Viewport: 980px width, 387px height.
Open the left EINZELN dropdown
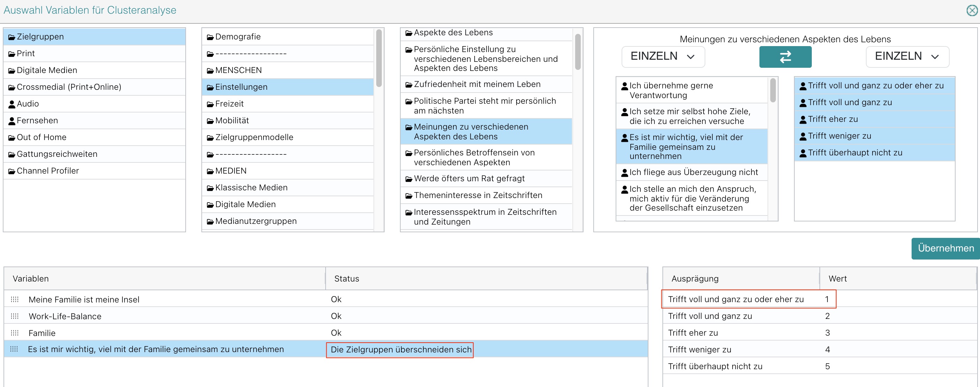(x=663, y=57)
